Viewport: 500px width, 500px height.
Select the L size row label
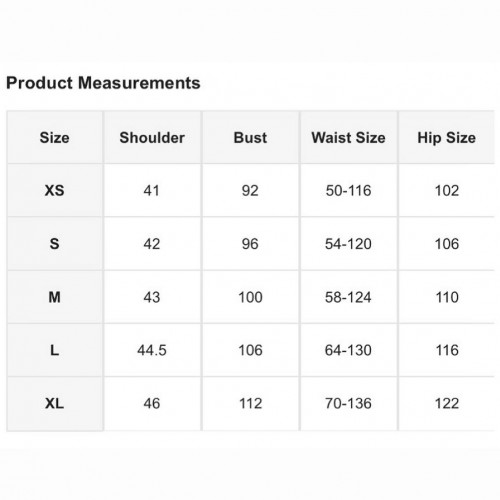point(55,350)
